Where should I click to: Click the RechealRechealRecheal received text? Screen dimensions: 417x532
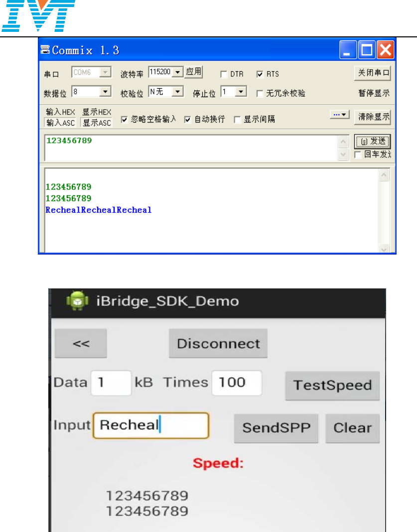99,210
